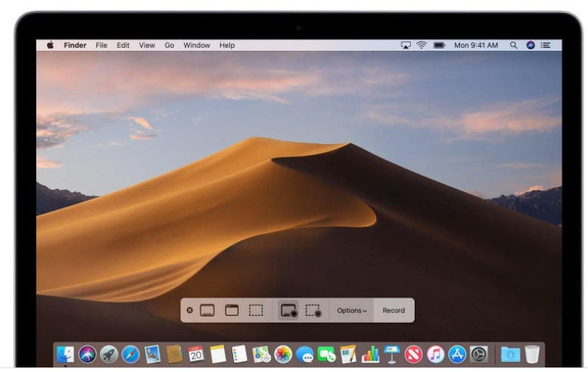Check the battery status icon
The image size is (588, 372).
(x=439, y=45)
